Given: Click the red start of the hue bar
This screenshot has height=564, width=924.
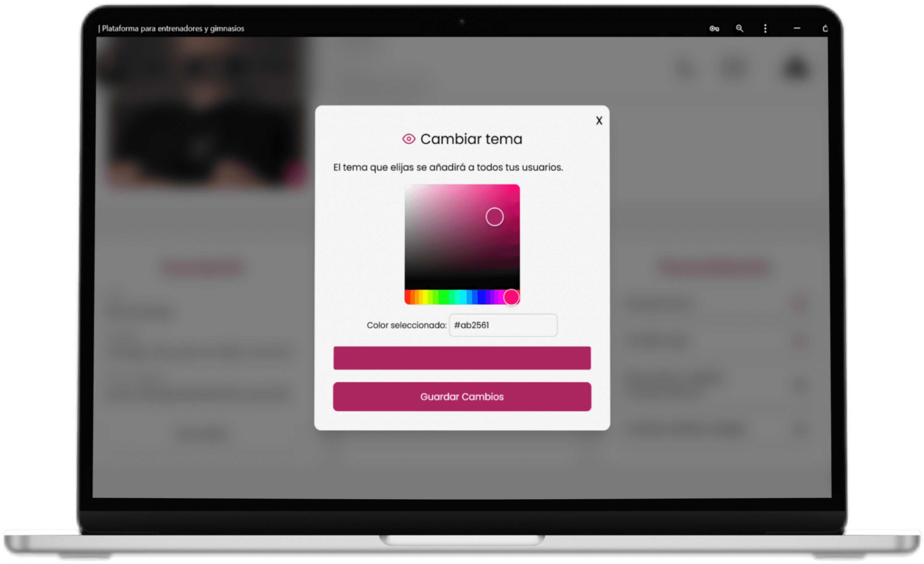Looking at the screenshot, I should (x=407, y=297).
